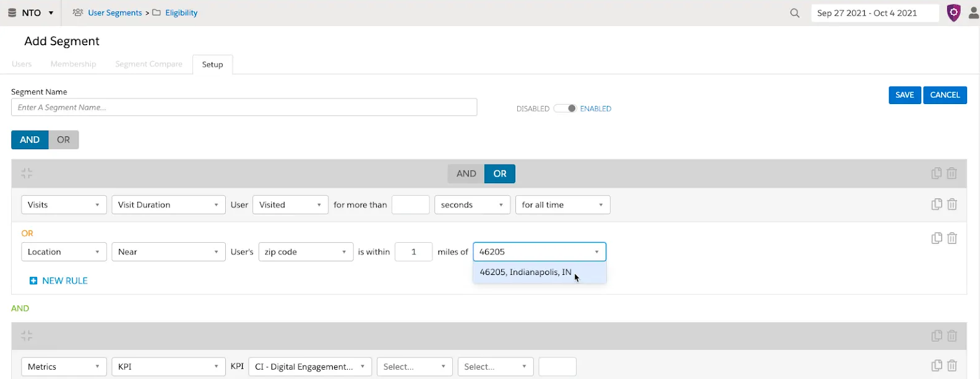
Task: Duplicate the Visit Duration rule
Action: point(937,204)
